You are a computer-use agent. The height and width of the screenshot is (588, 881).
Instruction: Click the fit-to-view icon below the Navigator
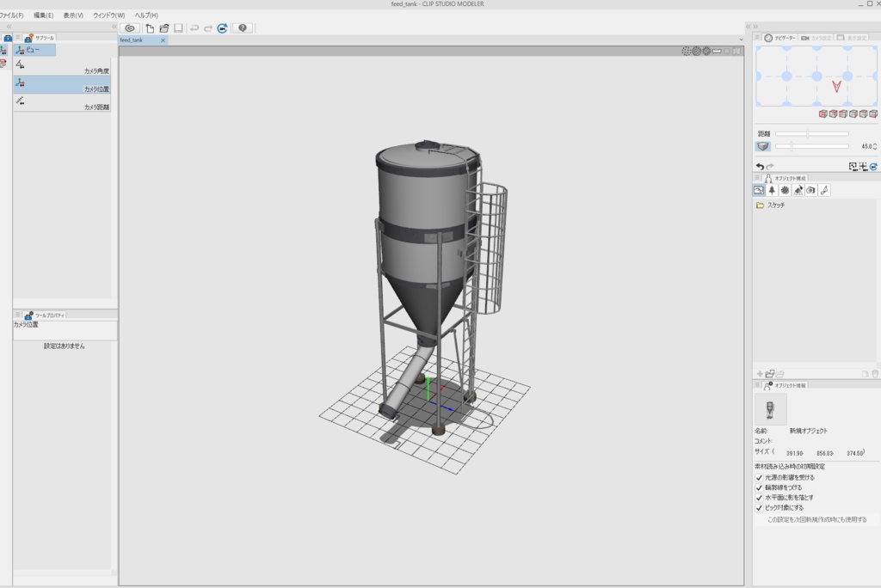[853, 166]
